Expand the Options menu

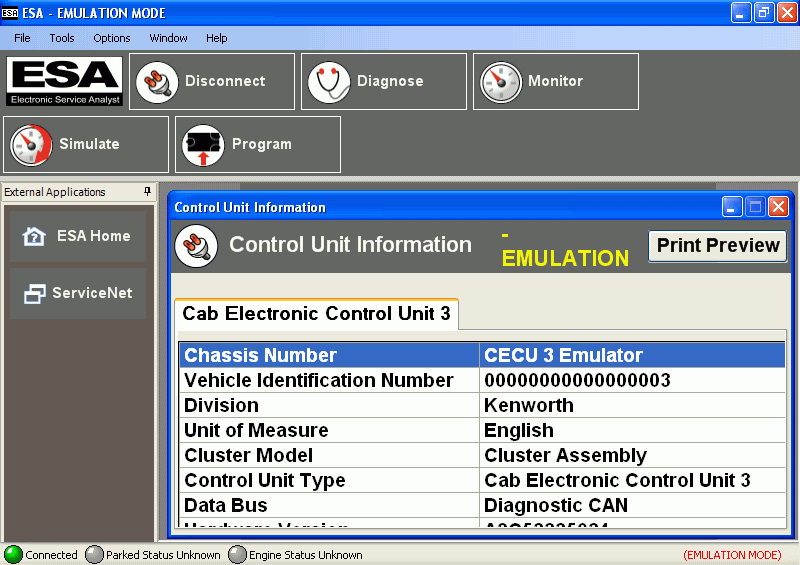(x=112, y=38)
